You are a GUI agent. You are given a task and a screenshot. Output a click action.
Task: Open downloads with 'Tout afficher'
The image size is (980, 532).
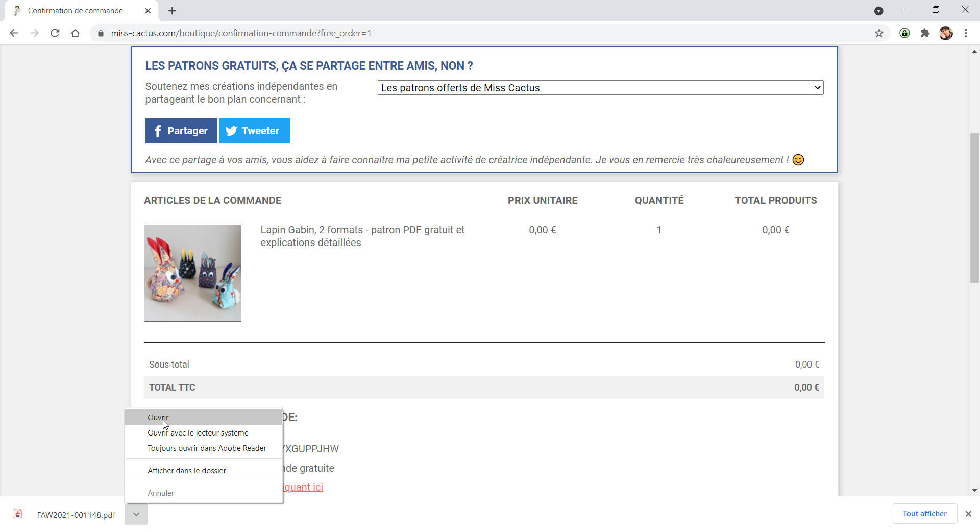coord(924,514)
